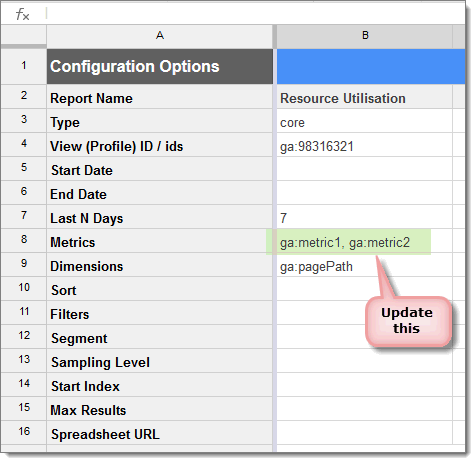Click the empty Start Date value cell
The height and width of the screenshot is (463, 476).
tap(365, 171)
